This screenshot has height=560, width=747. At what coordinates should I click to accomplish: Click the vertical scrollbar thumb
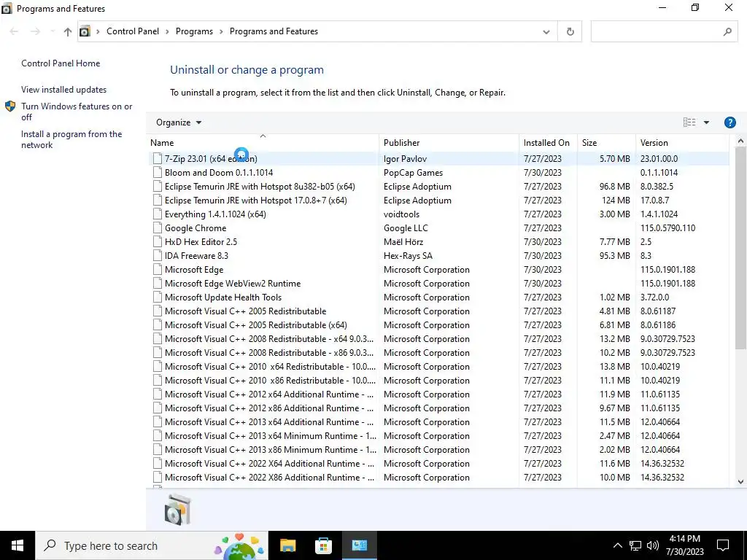[x=740, y=248]
